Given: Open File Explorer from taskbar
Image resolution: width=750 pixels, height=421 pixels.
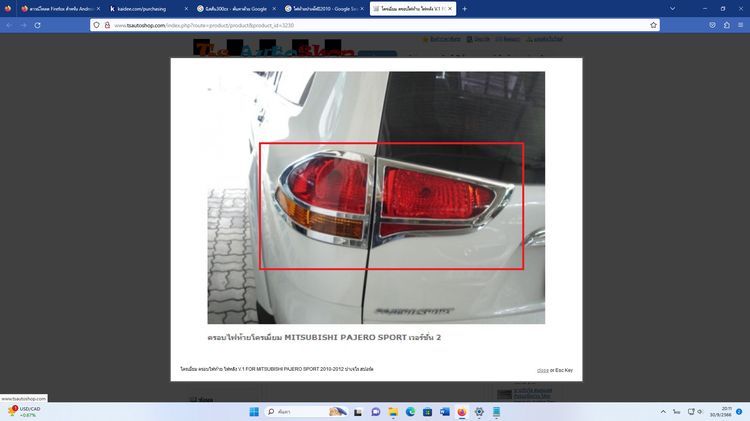Looking at the screenshot, I should [393, 412].
